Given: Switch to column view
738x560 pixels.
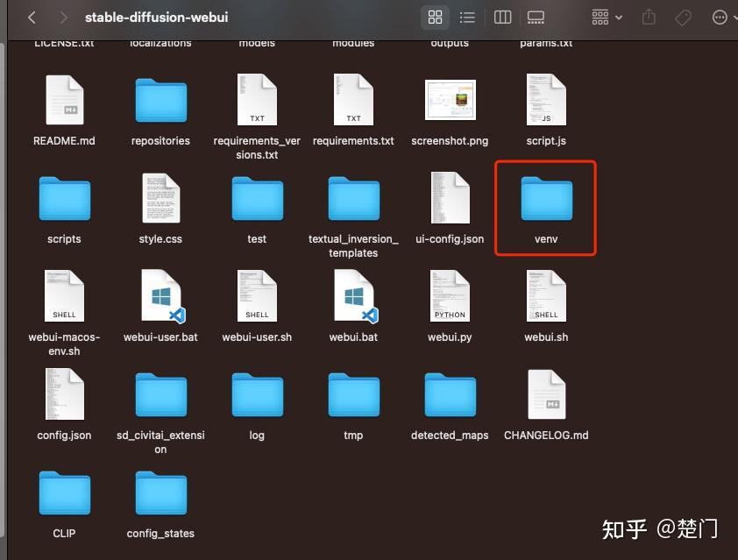Looking at the screenshot, I should click(501, 17).
